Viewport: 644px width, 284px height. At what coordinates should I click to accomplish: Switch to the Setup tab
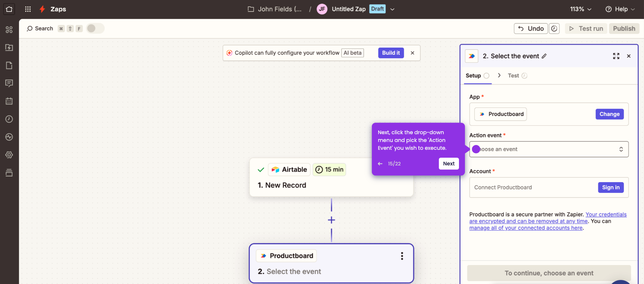point(478,76)
